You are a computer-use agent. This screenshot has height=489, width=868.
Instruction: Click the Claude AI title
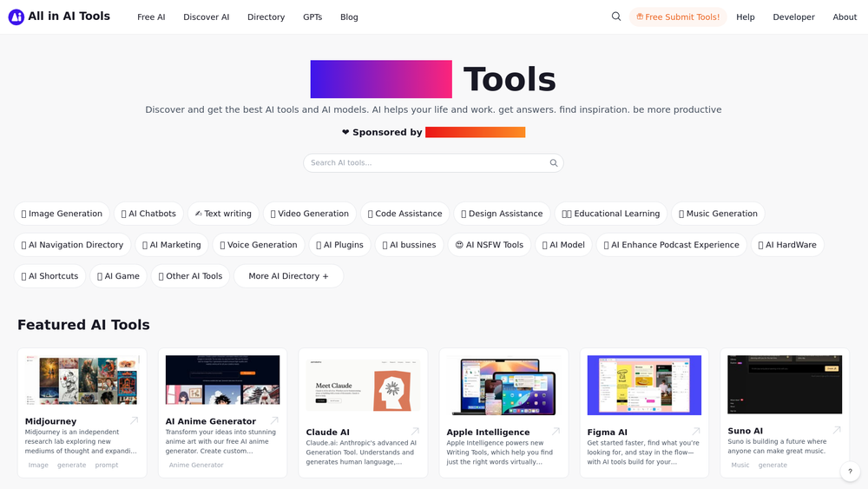[328, 432]
